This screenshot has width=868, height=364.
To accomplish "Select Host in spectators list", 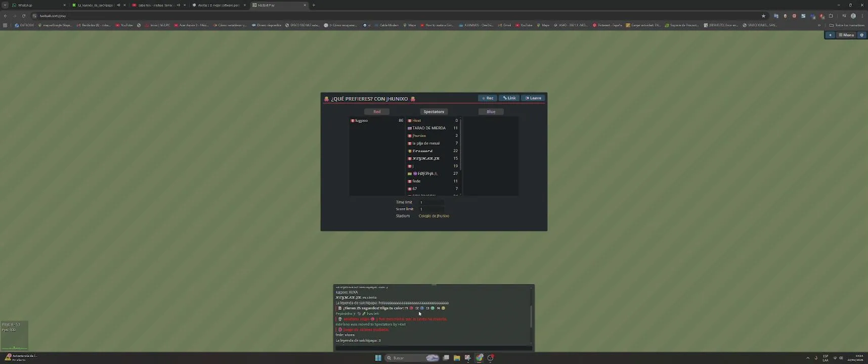I will [x=432, y=120].
